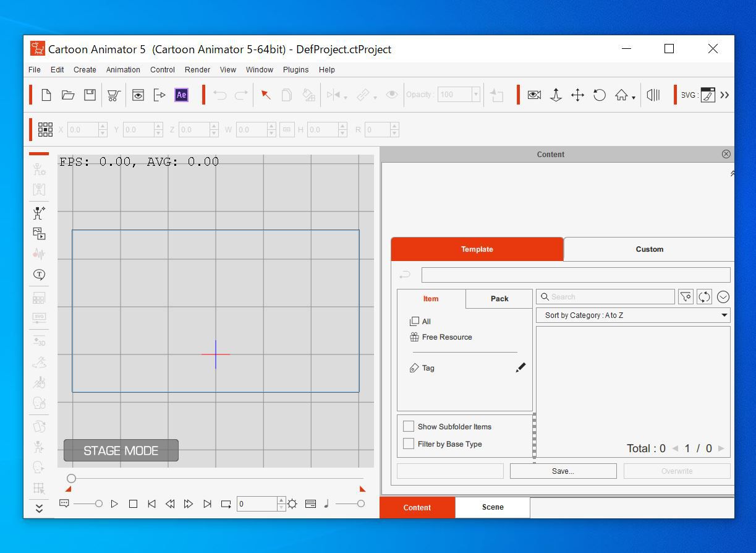Screen dimensions: 756x553
Task: Create a new project with the blank page icon
Action: tap(46, 95)
